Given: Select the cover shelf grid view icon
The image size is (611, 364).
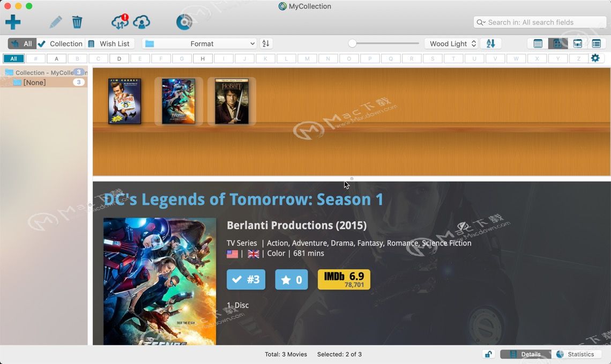Looking at the screenshot, I should pos(557,43).
